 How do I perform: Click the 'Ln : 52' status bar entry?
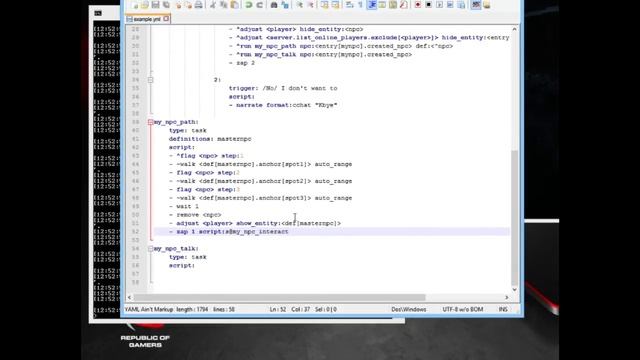(x=278, y=309)
